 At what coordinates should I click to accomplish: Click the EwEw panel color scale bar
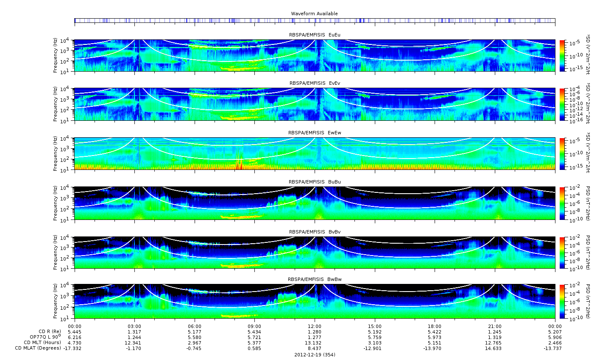click(x=562, y=154)
